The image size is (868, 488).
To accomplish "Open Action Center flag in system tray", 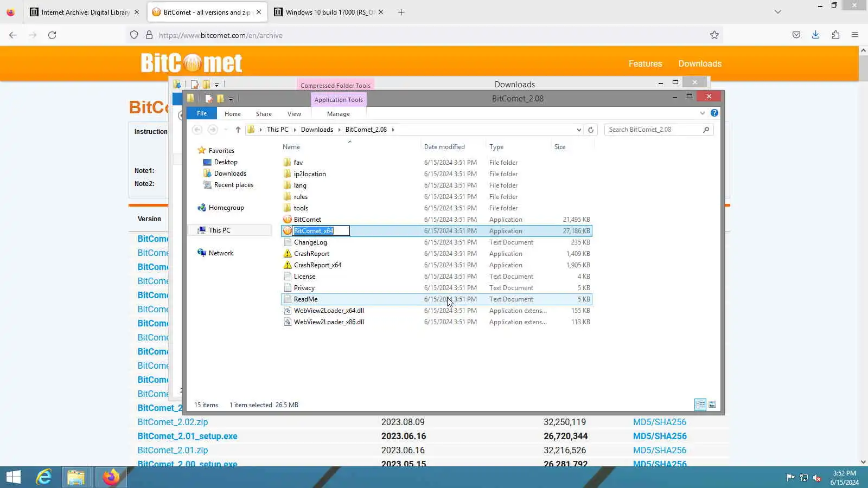I will (790, 478).
